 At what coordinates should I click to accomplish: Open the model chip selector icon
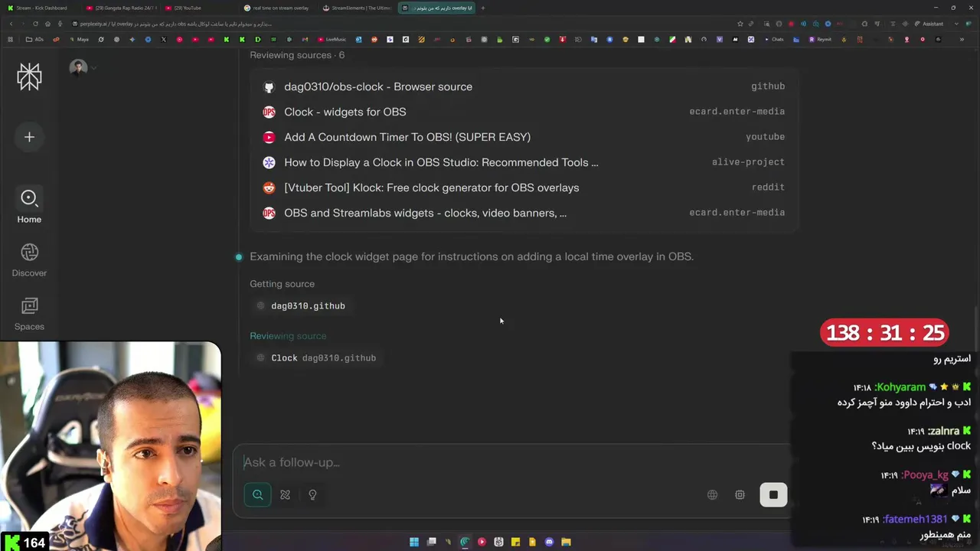(740, 495)
